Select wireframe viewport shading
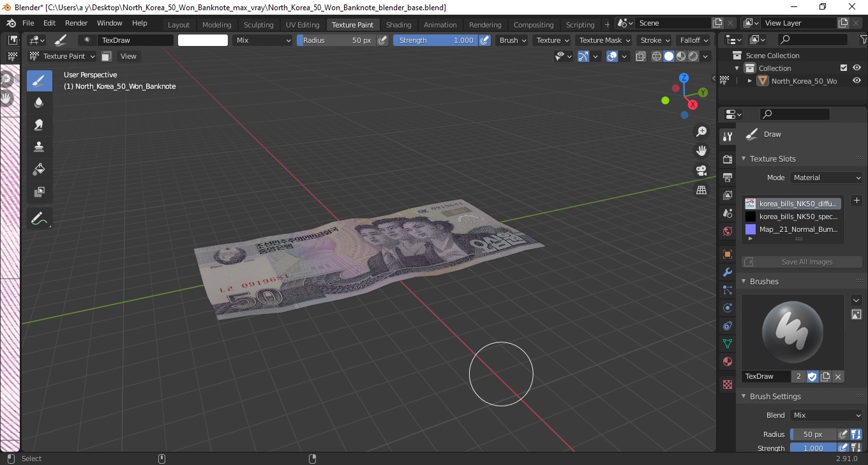Screen dimensions: 868x465 (x=657, y=56)
